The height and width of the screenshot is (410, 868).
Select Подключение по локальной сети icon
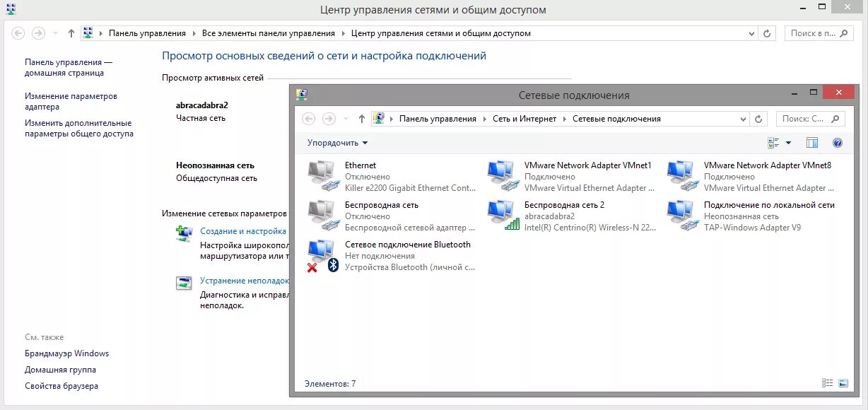coord(684,216)
